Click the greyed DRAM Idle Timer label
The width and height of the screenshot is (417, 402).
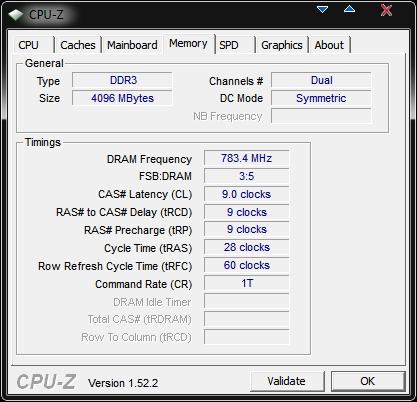(x=152, y=302)
